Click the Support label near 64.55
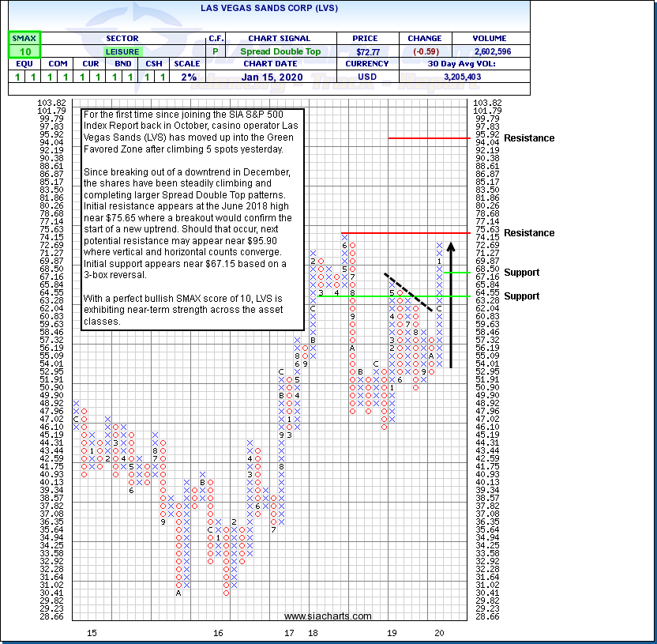The width and height of the screenshot is (657, 644). 522,296
